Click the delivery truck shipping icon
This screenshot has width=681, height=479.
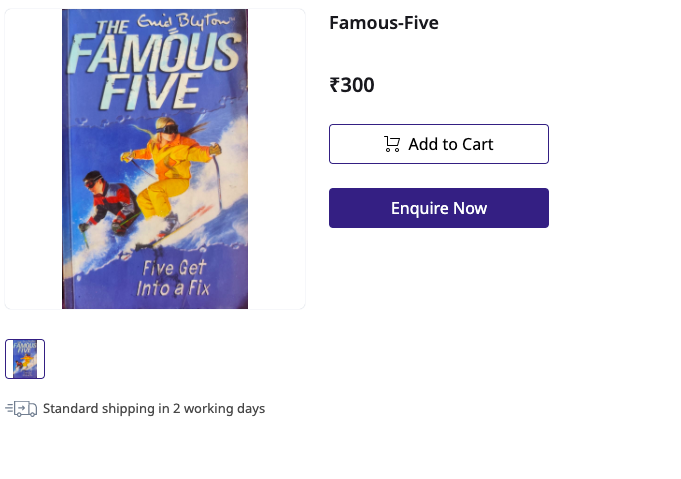click(21, 409)
